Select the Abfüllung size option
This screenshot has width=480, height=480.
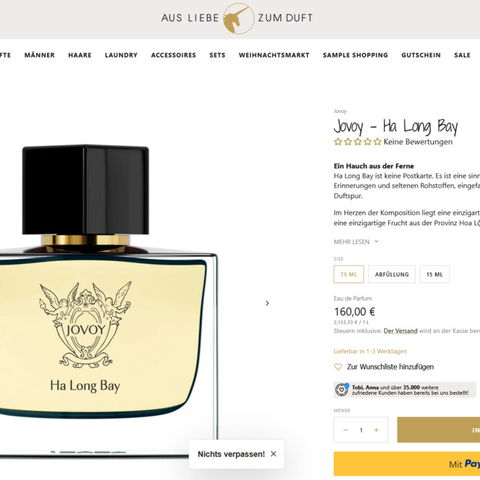pos(392,274)
